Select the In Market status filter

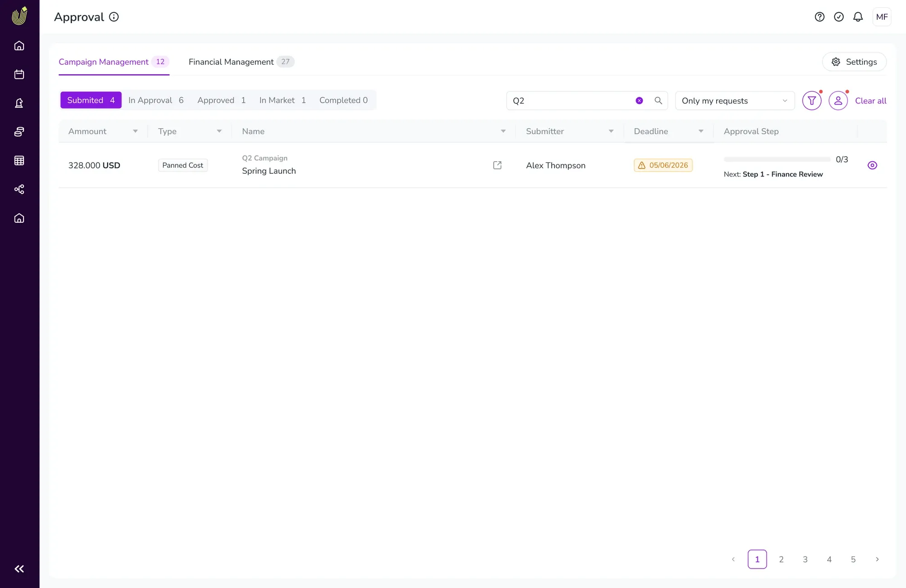[282, 100]
